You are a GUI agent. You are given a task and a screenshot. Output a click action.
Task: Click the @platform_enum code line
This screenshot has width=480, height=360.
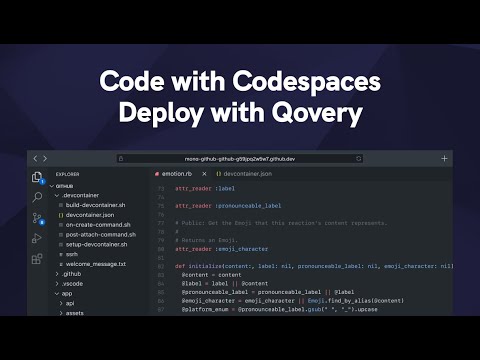point(280,309)
